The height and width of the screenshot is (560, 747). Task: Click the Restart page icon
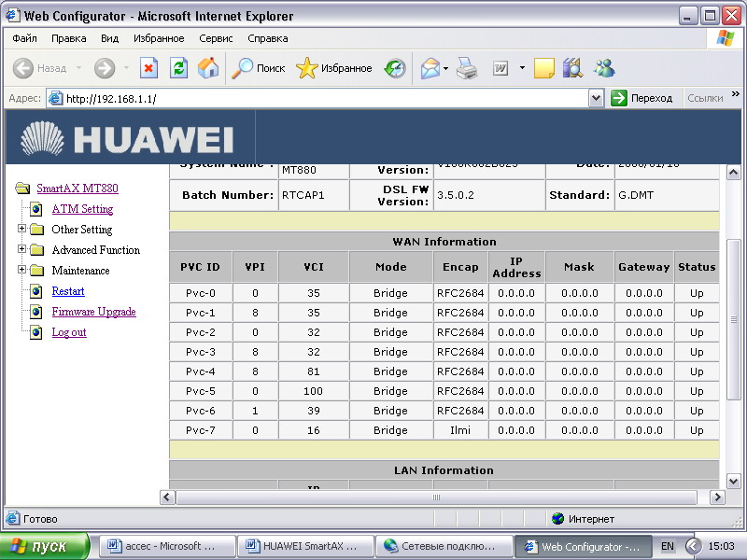(36, 291)
